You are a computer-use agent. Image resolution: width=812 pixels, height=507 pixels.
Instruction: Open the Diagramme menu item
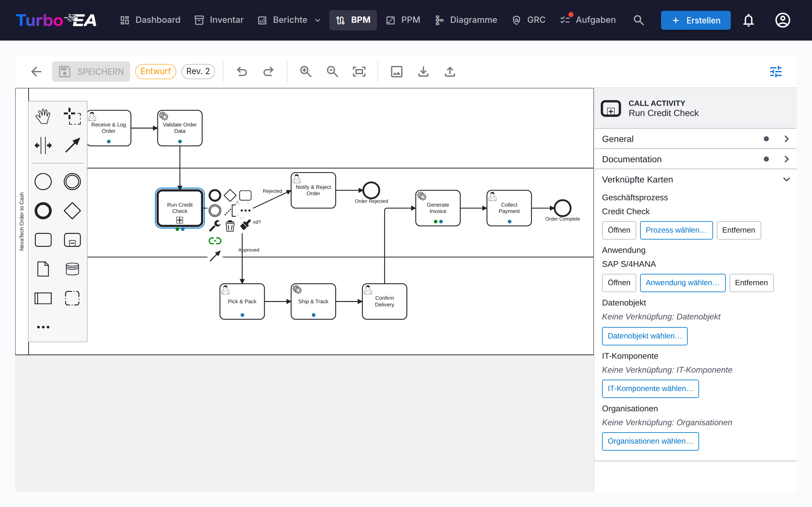pos(466,20)
